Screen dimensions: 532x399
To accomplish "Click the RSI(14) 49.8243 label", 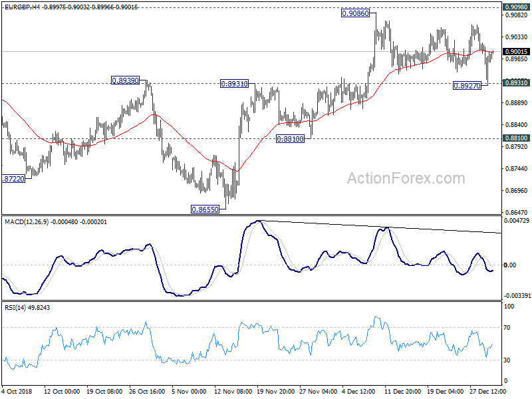I will click(27, 308).
